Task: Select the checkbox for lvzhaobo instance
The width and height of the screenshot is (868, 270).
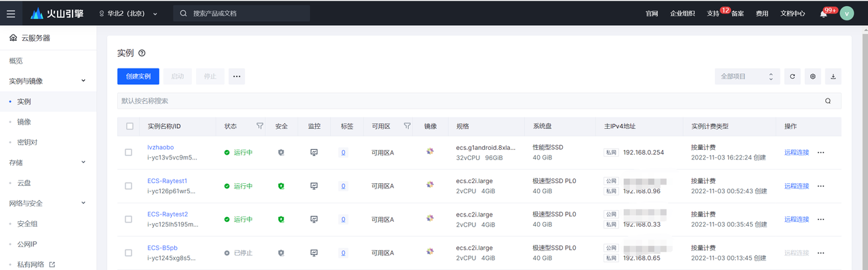Action: 129,153
